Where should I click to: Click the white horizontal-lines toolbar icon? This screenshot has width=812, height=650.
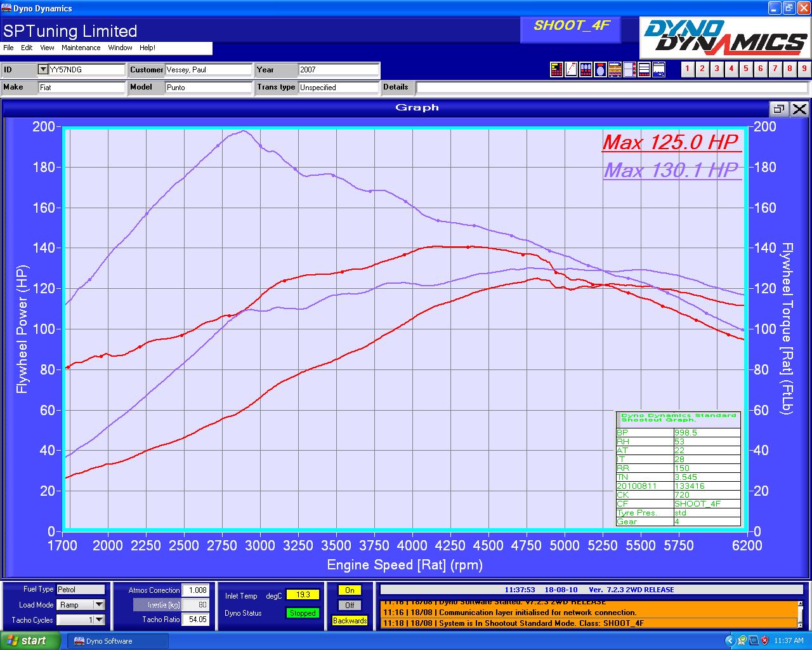(644, 70)
